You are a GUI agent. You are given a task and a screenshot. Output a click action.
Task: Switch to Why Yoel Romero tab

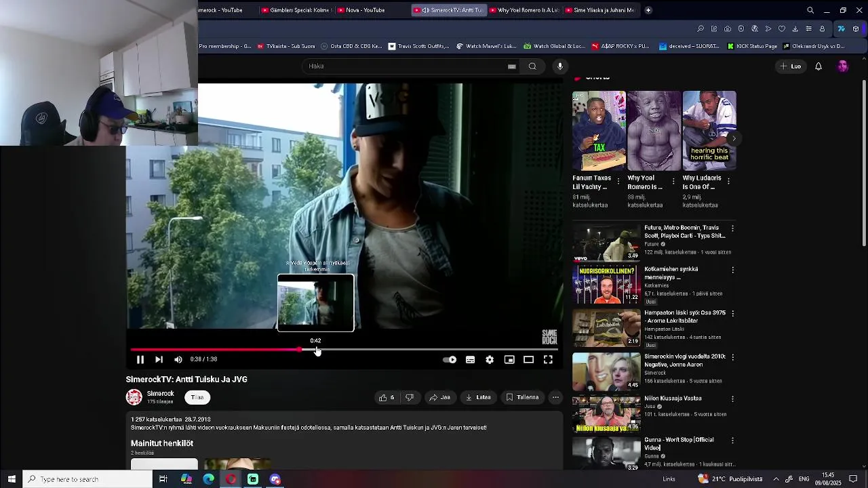tap(525, 10)
